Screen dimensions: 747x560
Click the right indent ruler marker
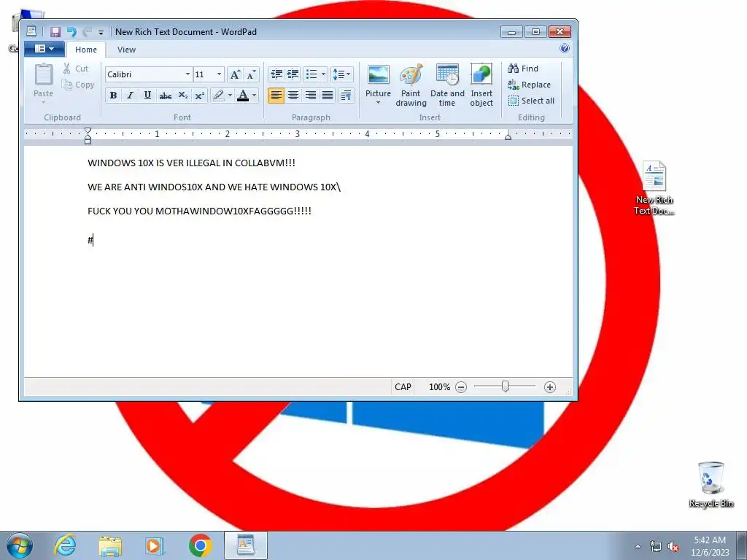(508, 136)
